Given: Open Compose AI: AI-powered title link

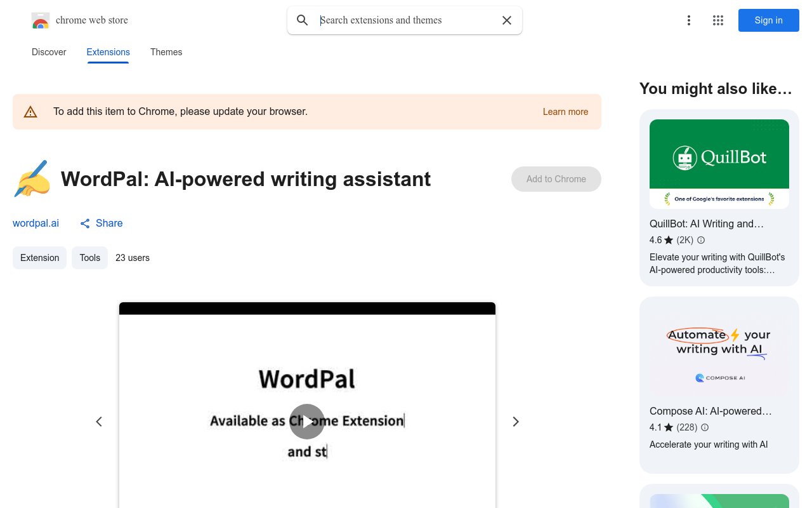Looking at the screenshot, I should point(710,411).
